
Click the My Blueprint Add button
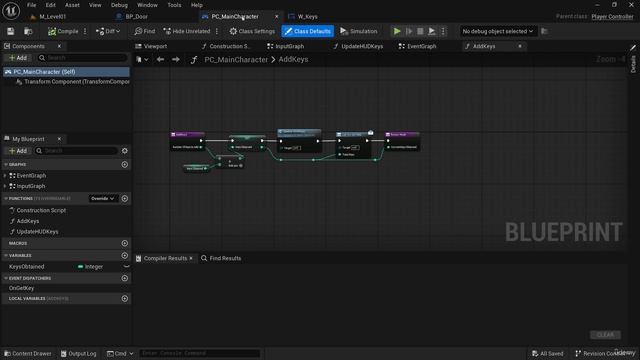18,151
